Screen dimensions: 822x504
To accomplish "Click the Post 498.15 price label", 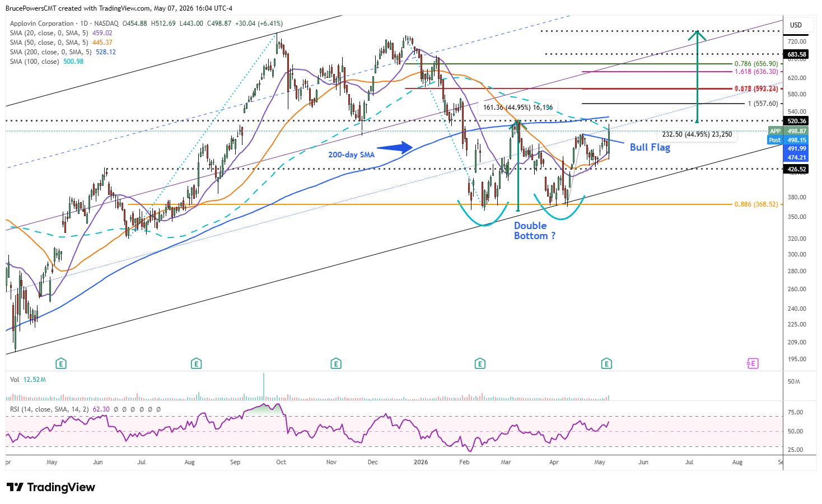I will click(x=788, y=140).
